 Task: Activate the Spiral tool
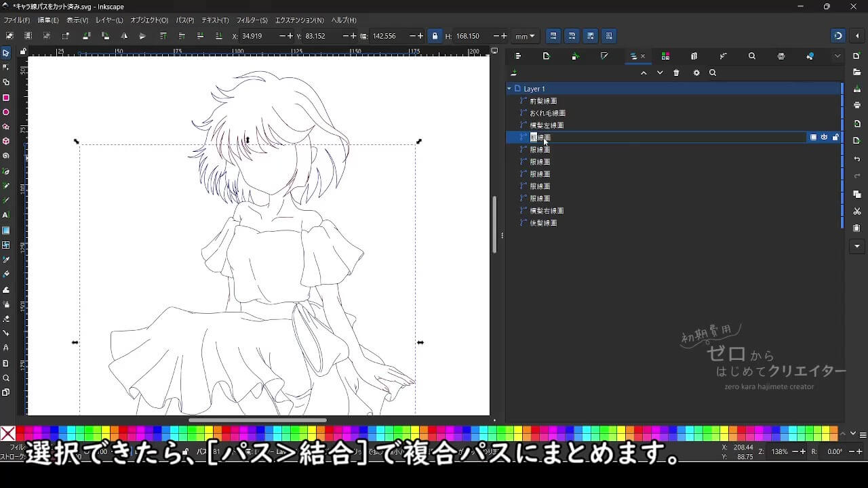[6, 156]
